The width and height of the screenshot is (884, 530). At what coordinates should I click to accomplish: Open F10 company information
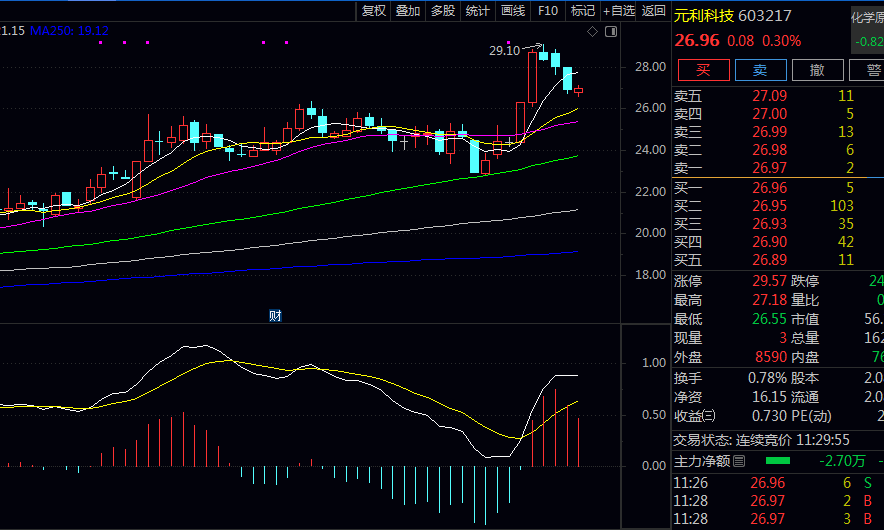pyautogui.click(x=547, y=11)
